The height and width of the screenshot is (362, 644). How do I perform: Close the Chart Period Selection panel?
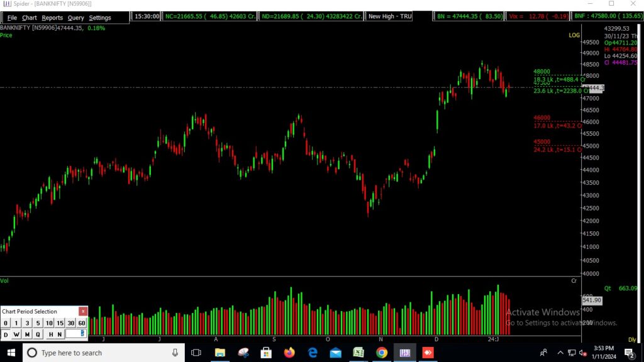pos(83,312)
